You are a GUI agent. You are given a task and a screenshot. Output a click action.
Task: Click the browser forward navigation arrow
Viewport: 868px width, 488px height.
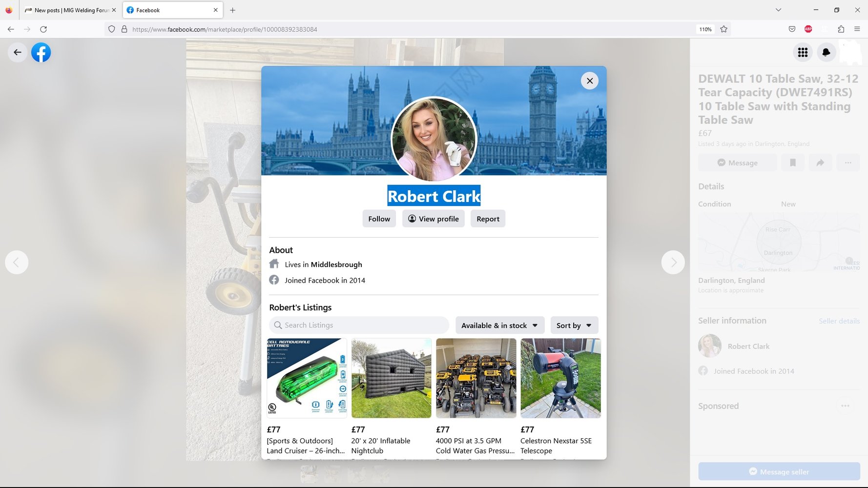coord(27,29)
